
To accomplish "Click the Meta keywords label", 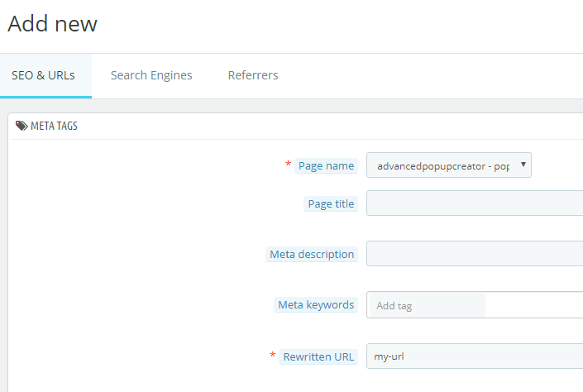I will coord(316,305).
